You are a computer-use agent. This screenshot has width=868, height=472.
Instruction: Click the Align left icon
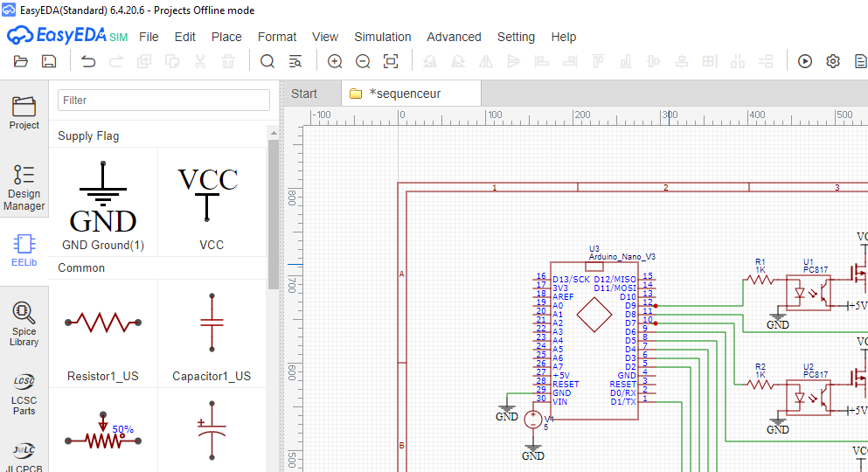542,61
